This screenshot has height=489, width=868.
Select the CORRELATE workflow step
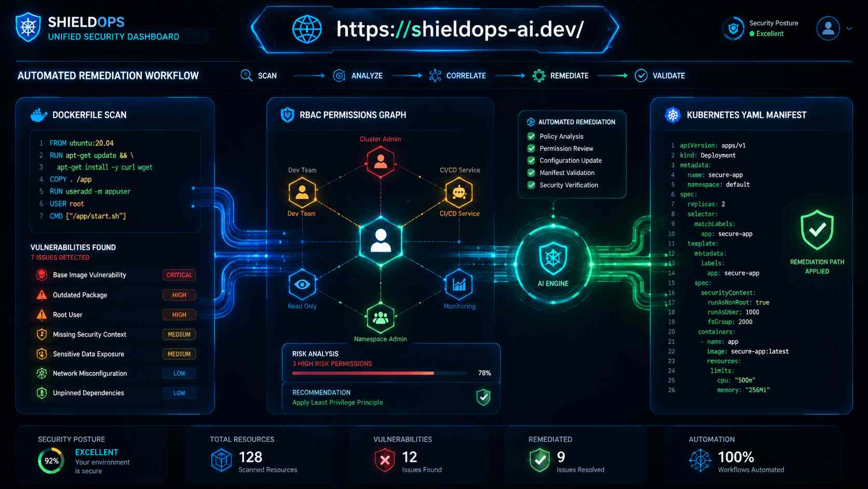pos(457,75)
